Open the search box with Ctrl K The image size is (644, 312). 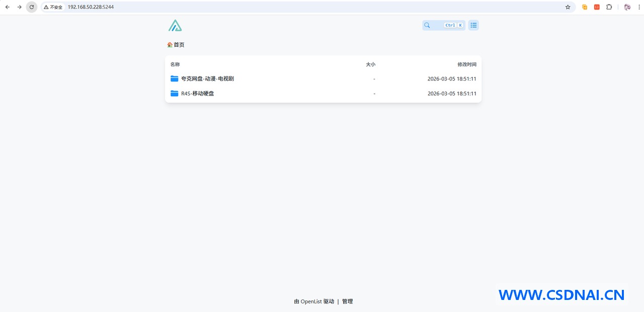click(444, 25)
